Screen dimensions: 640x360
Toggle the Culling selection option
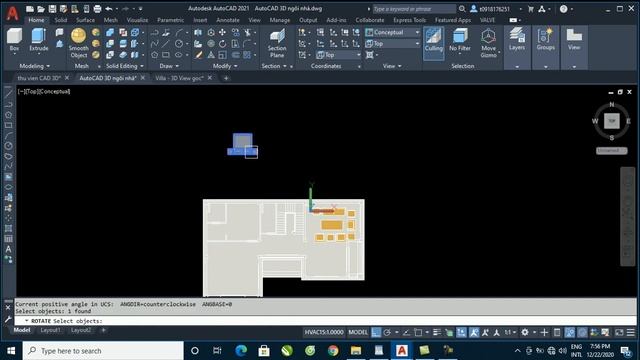click(x=433, y=43)
